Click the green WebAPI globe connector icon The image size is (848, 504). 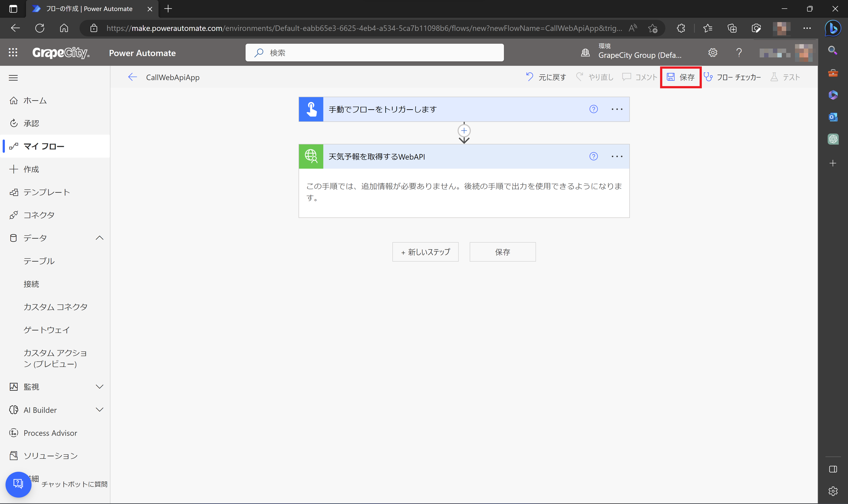(311, 156)
